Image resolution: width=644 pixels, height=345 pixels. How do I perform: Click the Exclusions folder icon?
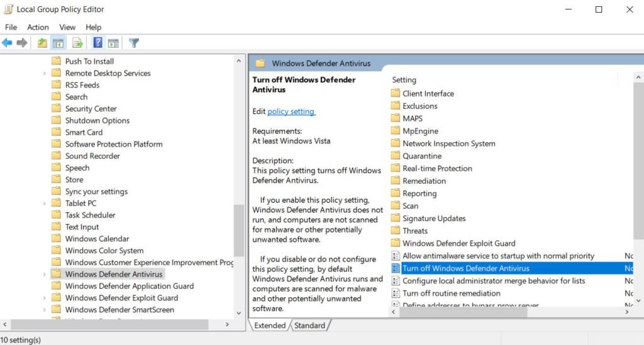[x=395, y=106]
